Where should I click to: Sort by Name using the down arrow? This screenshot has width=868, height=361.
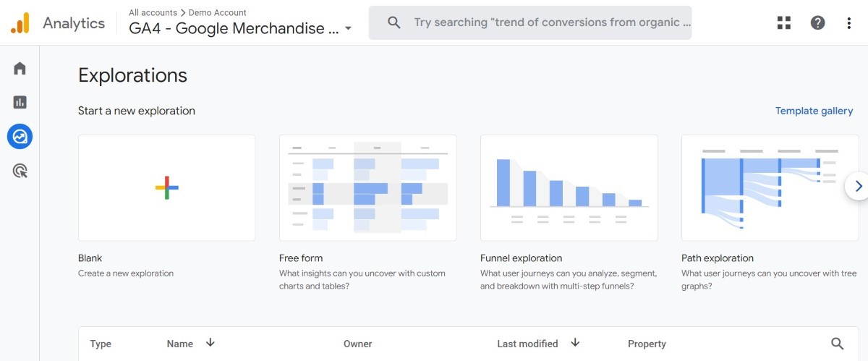click(210, 343)
